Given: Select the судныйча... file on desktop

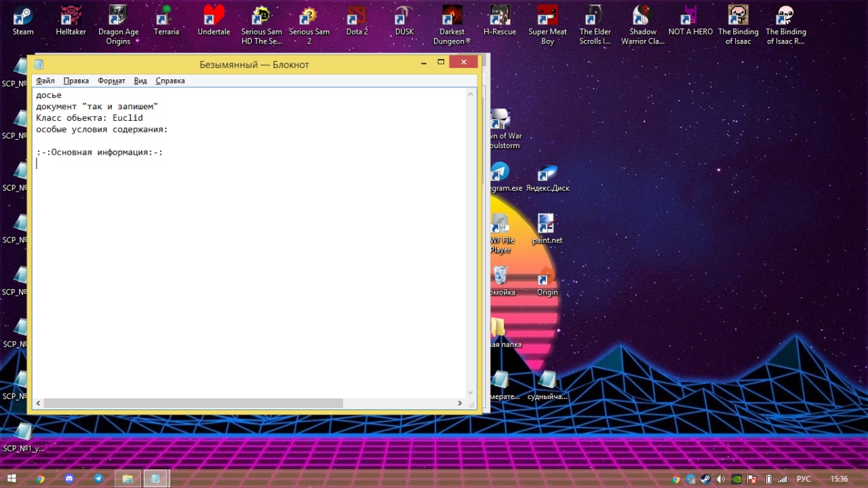Looking at the screenshot, I should pos(547,386).
